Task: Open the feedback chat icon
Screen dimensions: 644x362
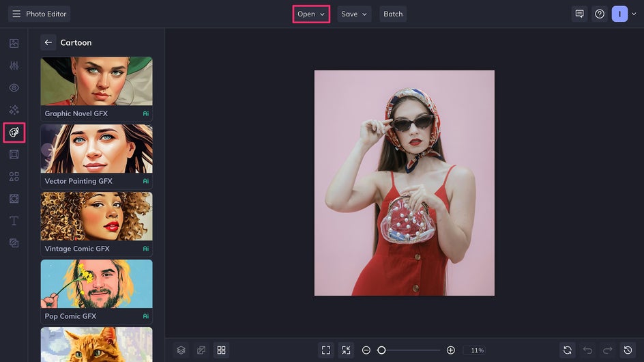Action: pos(579,14)
